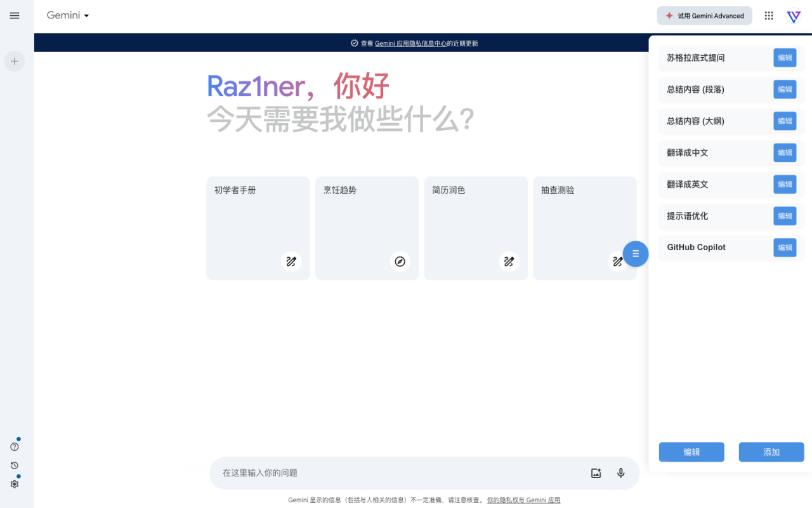Screen dimensions: 812x508
Task: Click the compass icon on 烹饪趋势 card
Action: coord(400,261)
